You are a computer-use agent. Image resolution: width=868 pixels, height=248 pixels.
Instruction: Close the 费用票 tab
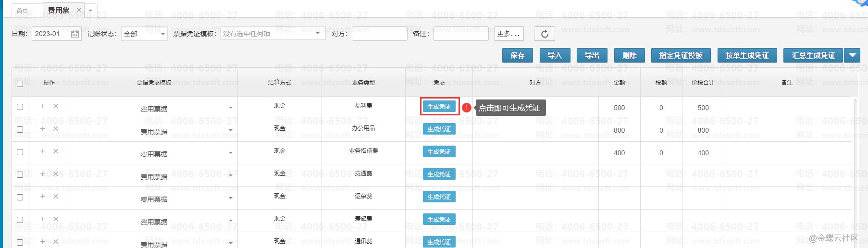[x=79, y=10]
